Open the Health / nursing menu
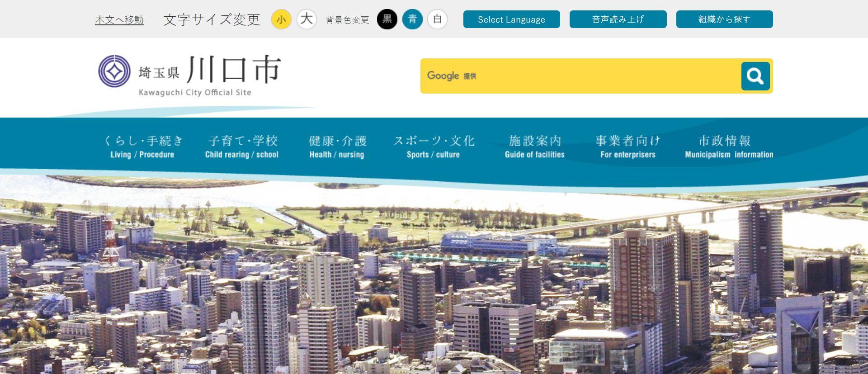 point(337,147)
